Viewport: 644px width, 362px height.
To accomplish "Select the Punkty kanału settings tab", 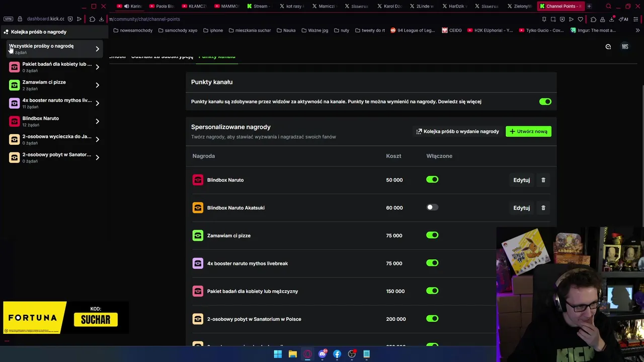I will [217, 56].
